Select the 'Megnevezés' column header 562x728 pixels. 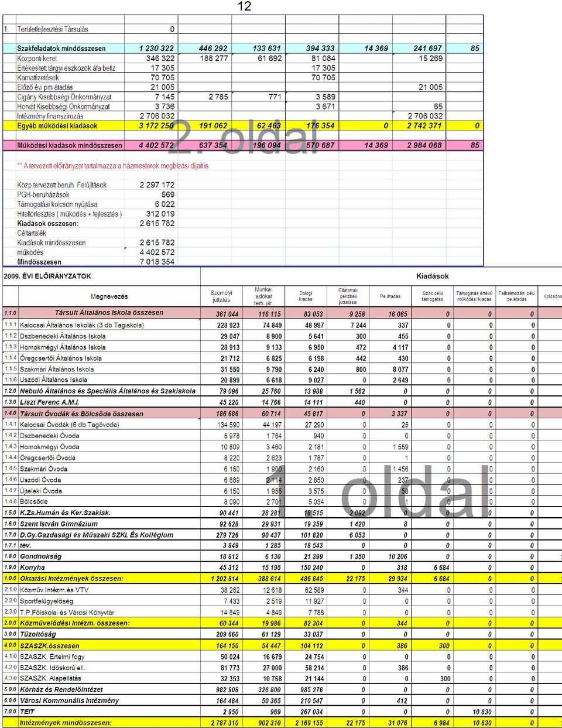[x=109, y=296]
